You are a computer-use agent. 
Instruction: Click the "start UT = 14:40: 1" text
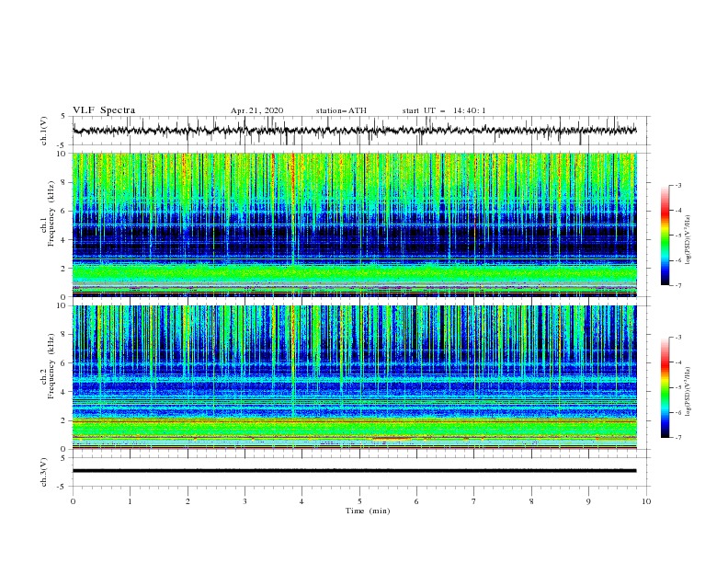(x=444, y=110)
